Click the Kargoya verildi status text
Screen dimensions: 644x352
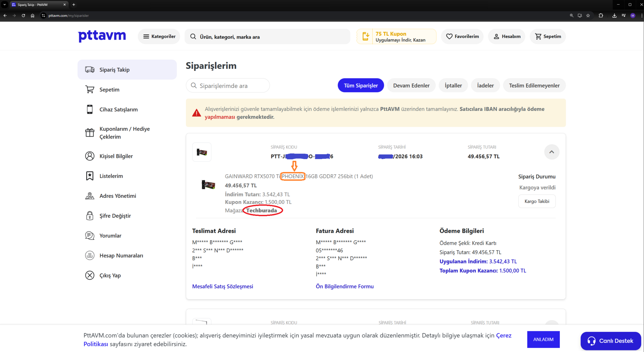[x=537, y=187]
